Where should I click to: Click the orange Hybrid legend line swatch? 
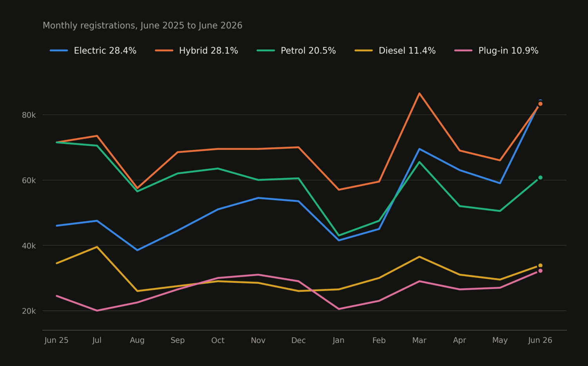(164, 51)
